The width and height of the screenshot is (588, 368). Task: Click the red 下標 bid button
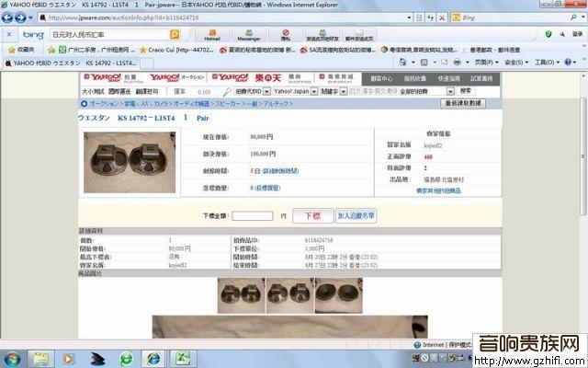pos(312,216)
